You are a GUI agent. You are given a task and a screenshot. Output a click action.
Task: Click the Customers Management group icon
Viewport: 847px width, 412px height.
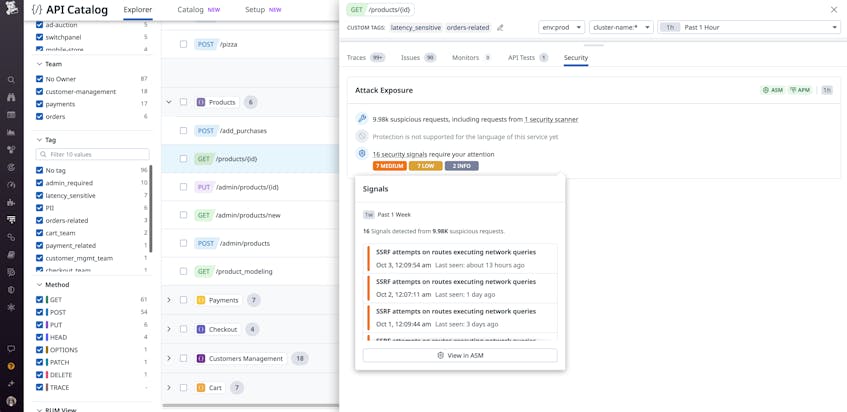point(200,359)
